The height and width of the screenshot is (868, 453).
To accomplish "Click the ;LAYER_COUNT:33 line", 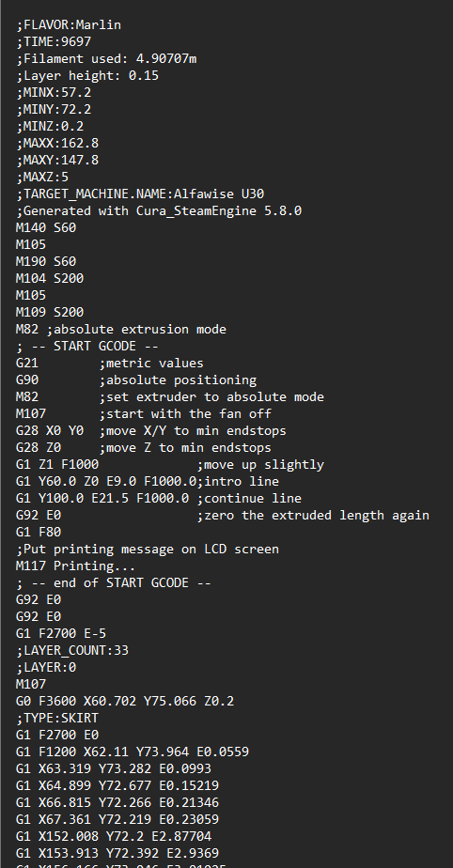I will click(72, 650).
